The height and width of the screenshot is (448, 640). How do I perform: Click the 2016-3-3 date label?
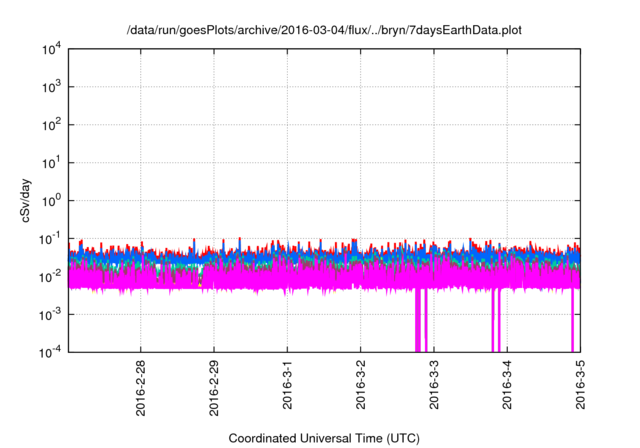(434, 385)
